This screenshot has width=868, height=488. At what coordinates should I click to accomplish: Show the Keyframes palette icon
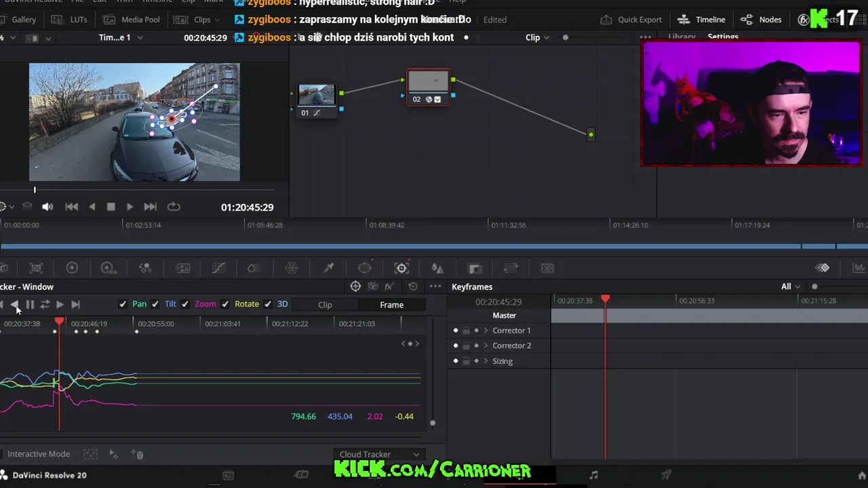823,268
